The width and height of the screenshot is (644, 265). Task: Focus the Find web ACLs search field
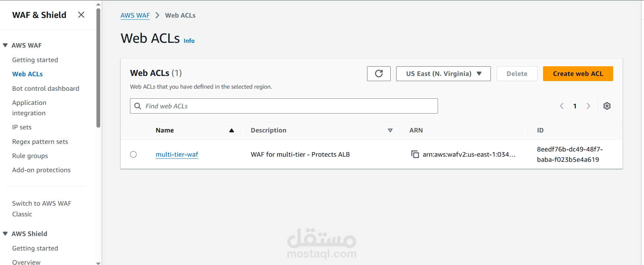pyautogui.click(x=284, y=106)
